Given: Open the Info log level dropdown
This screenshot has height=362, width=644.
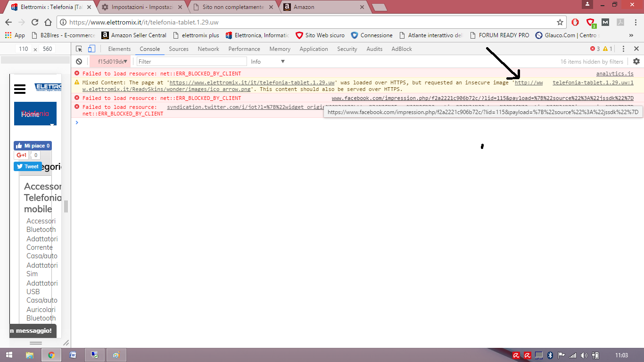Looking at the screenshot, I should tap(268, 62).
